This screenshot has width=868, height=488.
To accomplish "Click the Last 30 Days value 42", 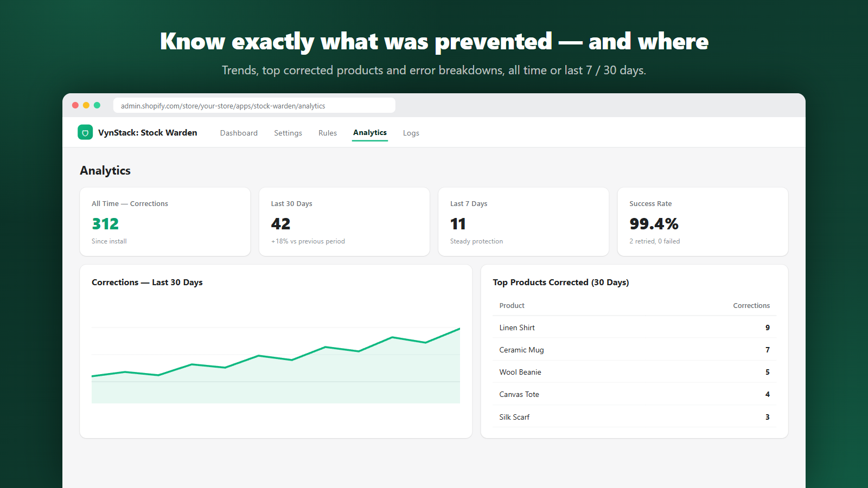I will pos(281,223).
